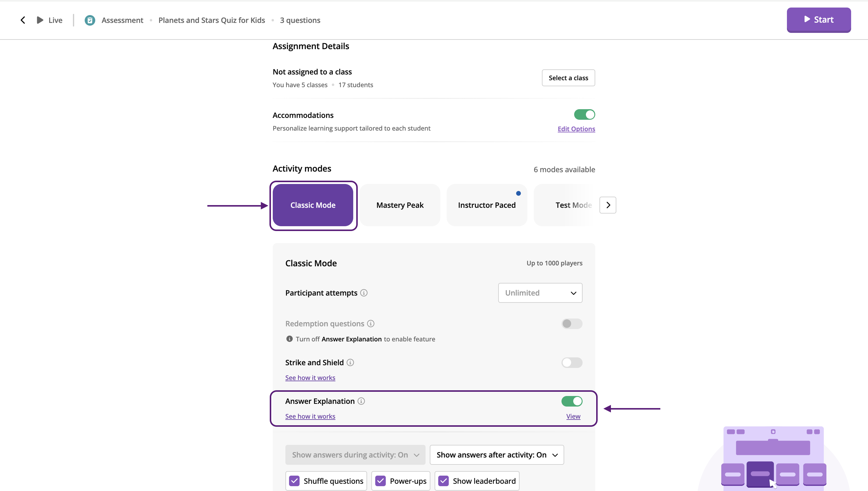Click the Assessment clipboard icon
868x491 pixels.
click(90, 20)
